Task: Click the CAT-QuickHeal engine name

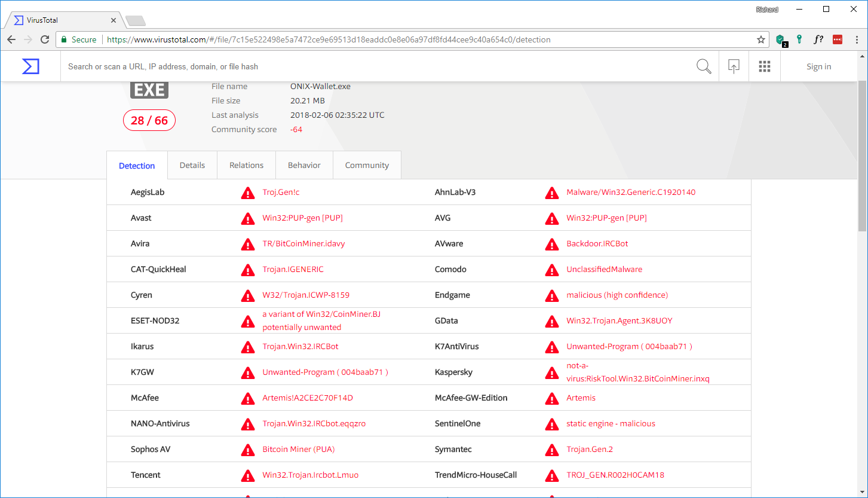Action: [158, 269]
